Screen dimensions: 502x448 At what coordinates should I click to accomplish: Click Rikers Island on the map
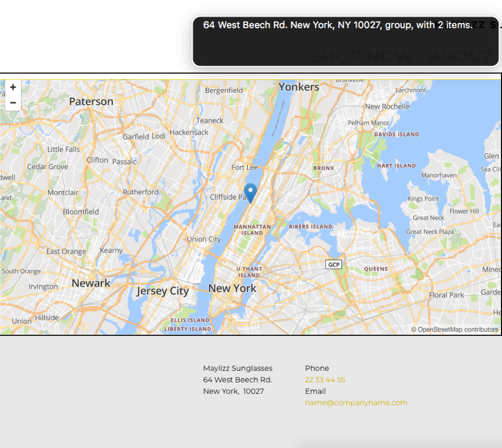[311, 226]
